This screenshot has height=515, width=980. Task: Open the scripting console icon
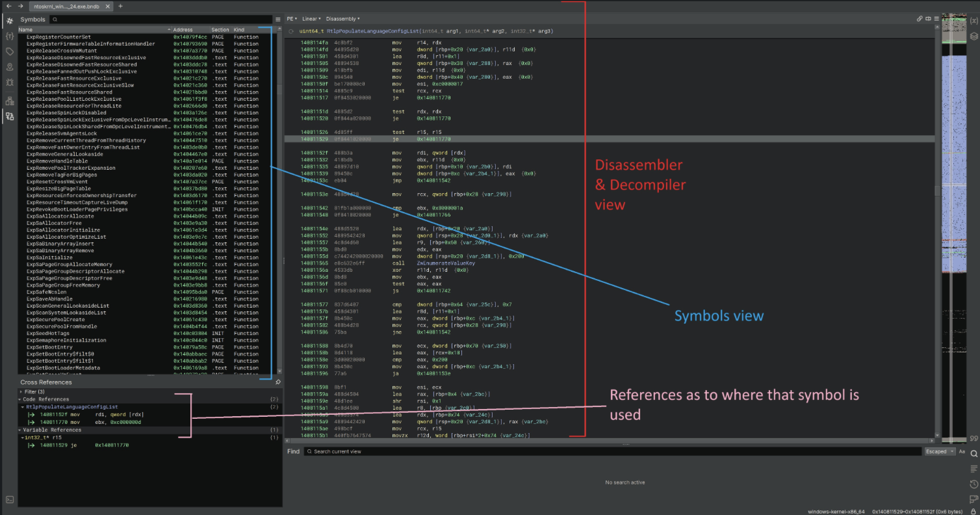click(10, 499)
